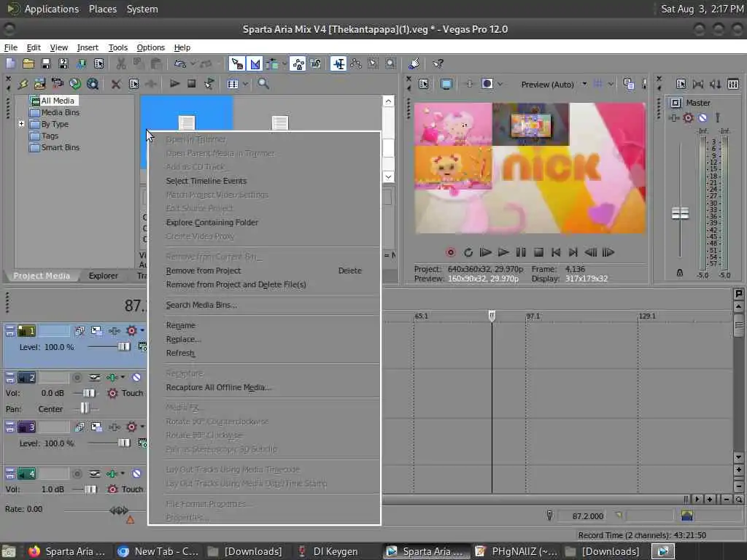Click the What's This help icon

pos(438,63)
